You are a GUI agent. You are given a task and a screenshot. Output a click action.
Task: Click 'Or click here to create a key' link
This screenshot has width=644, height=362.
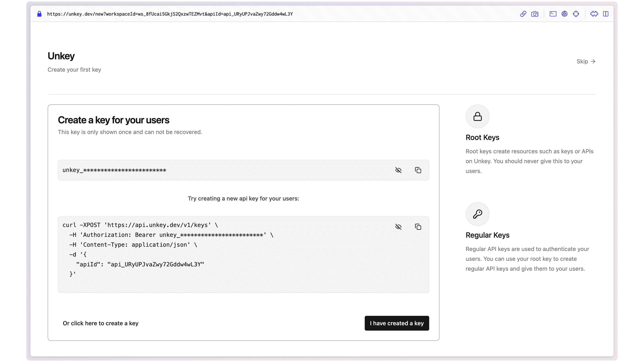(100, 323)
